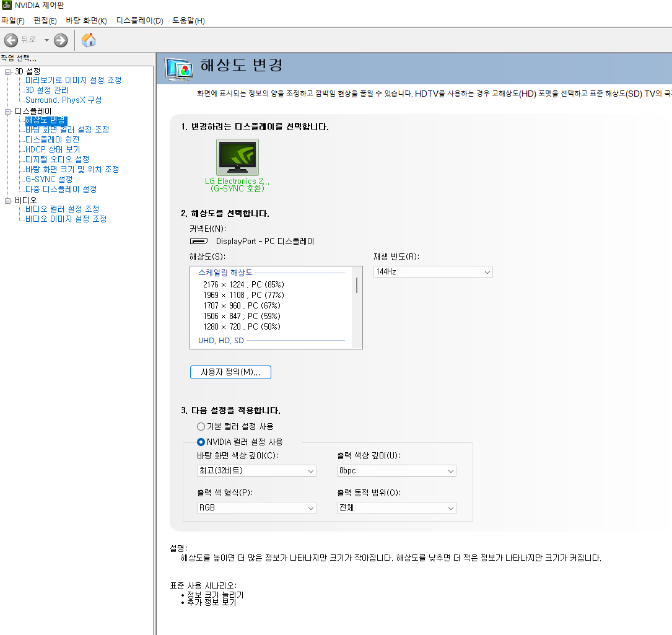Open 바탕 화면 컬러 설정 조정
The height and width of the screenshot is (635, 672).
point(68,129)
